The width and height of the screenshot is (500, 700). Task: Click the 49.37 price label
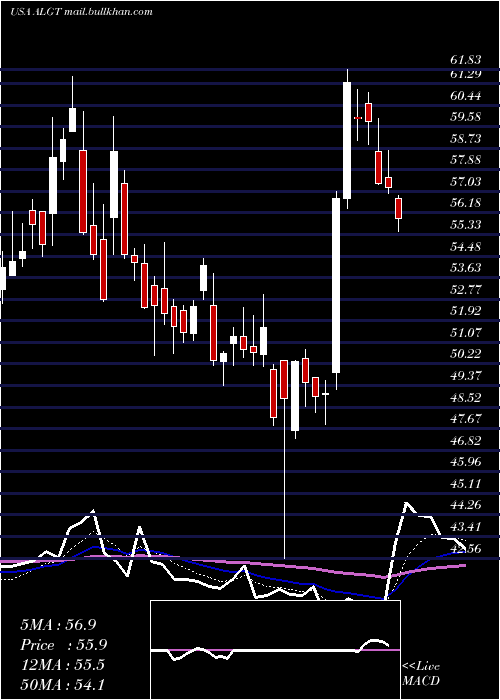466,375
